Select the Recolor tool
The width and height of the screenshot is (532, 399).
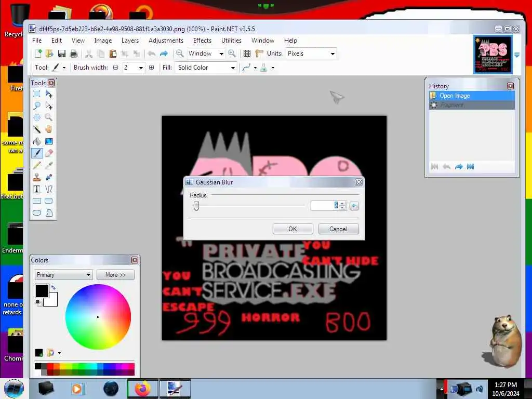pyautogui.click(x=49, y=177)
